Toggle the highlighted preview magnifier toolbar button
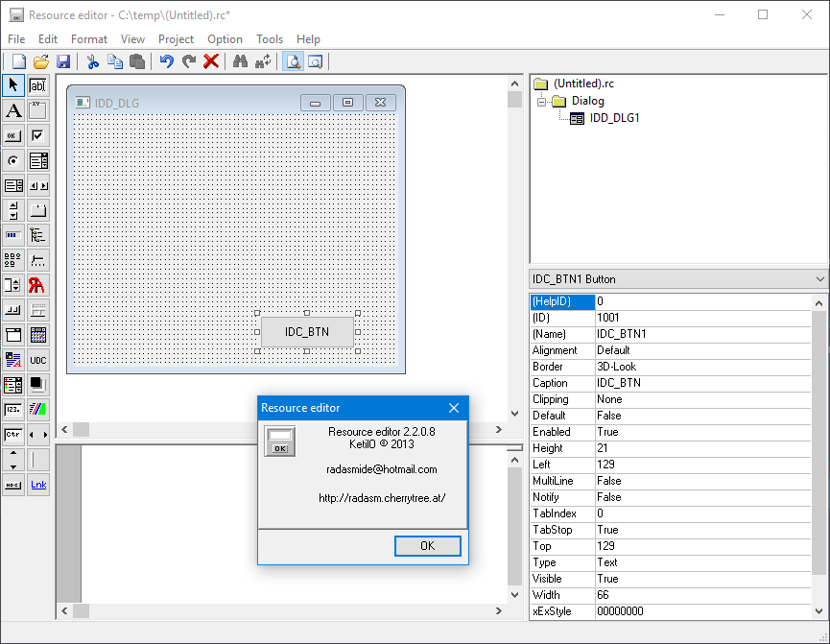This screenshot has width=830, height=644. tap(293, 61)
